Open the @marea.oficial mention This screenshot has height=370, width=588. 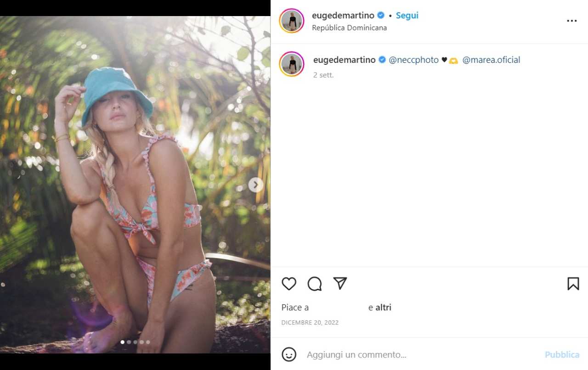tap(491, 60)
